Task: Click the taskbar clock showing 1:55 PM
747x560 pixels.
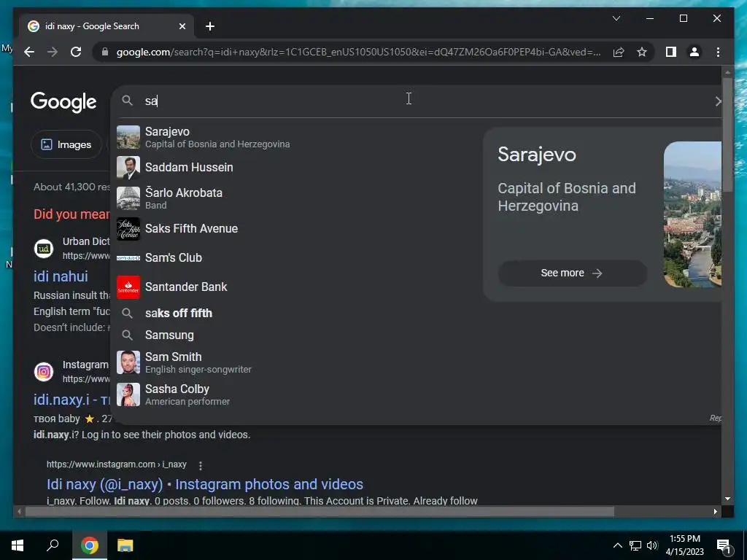Action: (x=684, y=545)
